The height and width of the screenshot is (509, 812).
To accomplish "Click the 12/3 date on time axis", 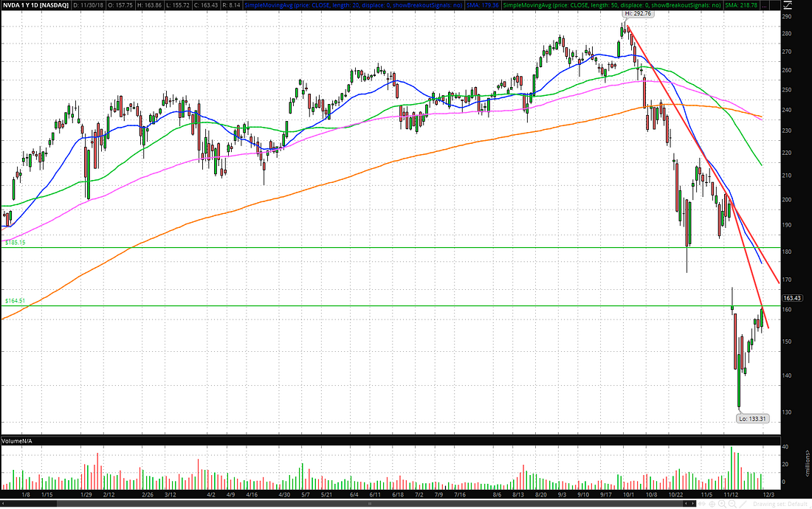I will (768, 494).
